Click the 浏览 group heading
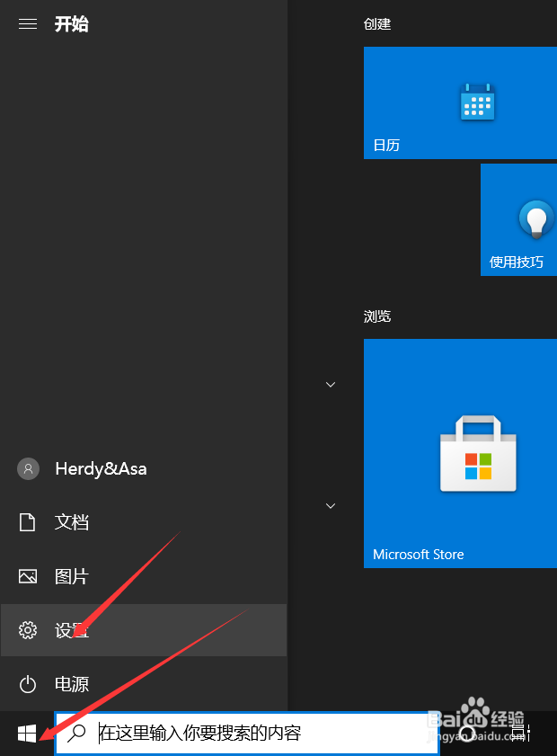 point(377,316)
